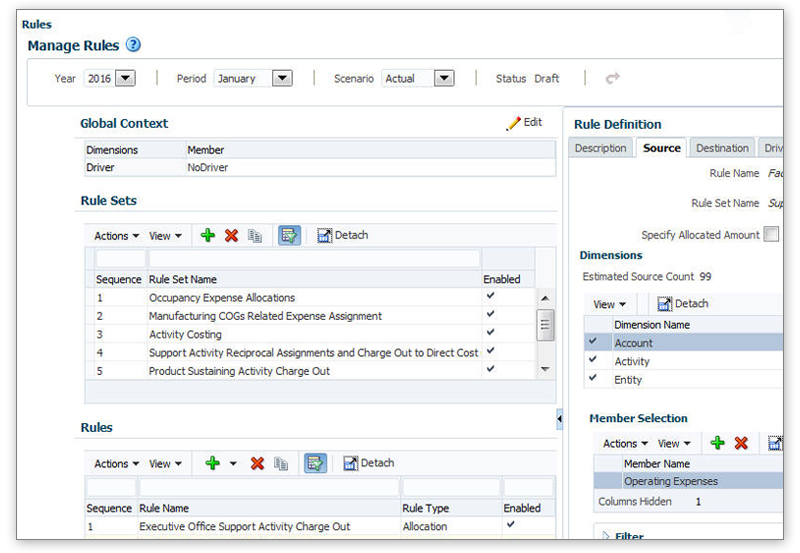
Task: Open Actions menu in Rule Sets
Action: point(116,236)
